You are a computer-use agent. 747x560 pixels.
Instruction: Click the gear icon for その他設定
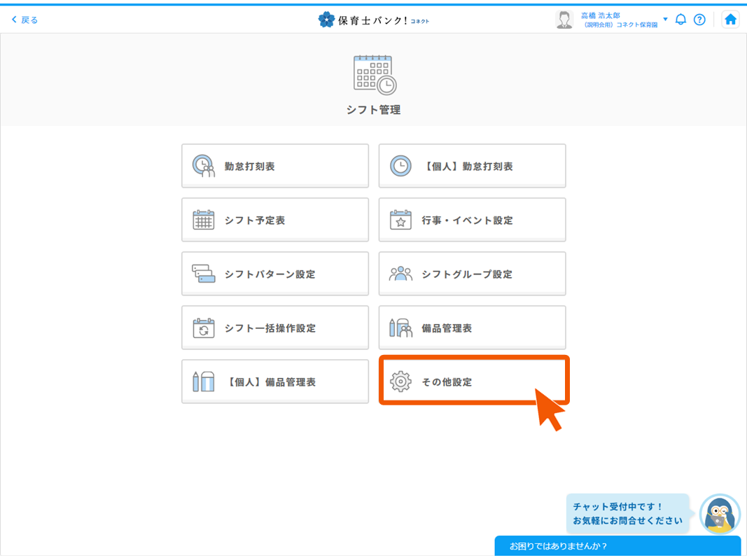click(x=400, y=381)
